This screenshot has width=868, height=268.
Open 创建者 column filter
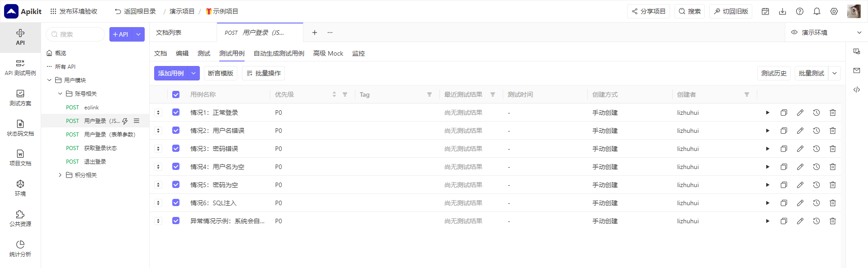coord(747,94)
